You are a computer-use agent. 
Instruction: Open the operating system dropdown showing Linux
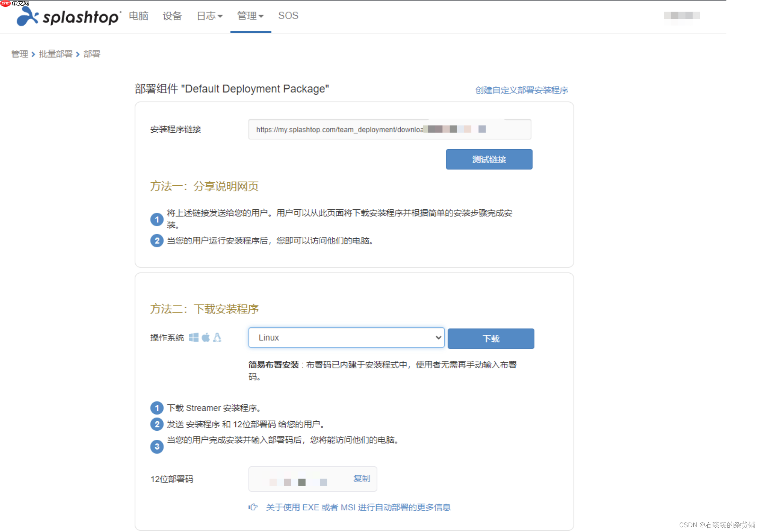(346, 338)
